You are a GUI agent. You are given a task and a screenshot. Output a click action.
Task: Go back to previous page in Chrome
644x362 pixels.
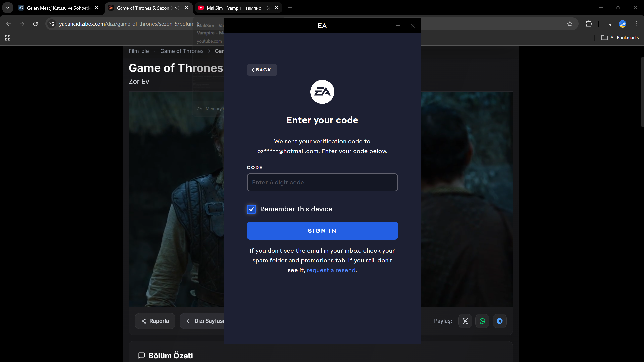pos(8,24)
